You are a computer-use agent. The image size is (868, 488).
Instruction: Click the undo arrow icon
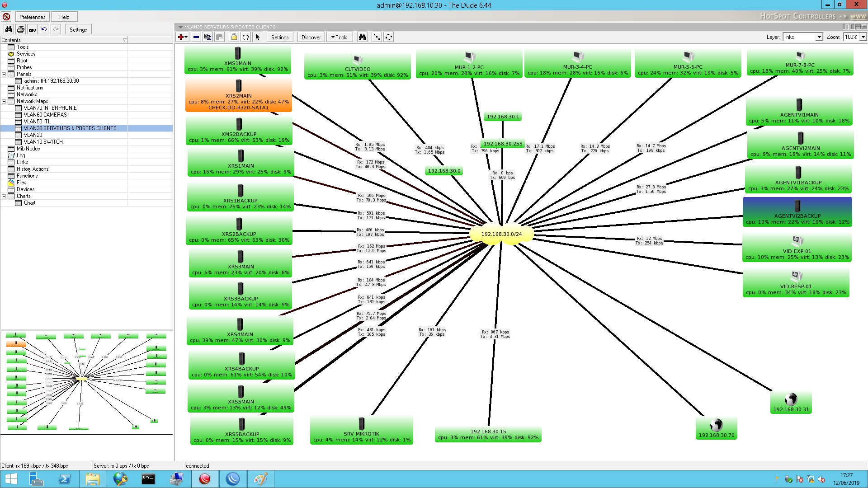pyautogui.click(x=44, y=29)
